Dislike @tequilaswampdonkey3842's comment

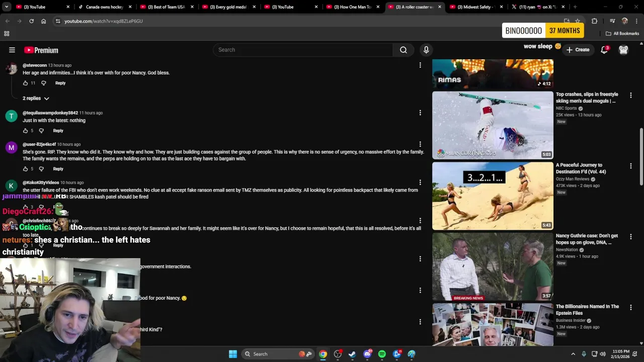coord(41,131)
